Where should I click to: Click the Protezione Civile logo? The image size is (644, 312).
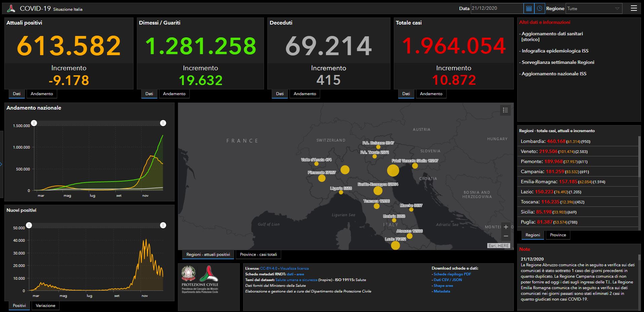[x=209, y=279]
